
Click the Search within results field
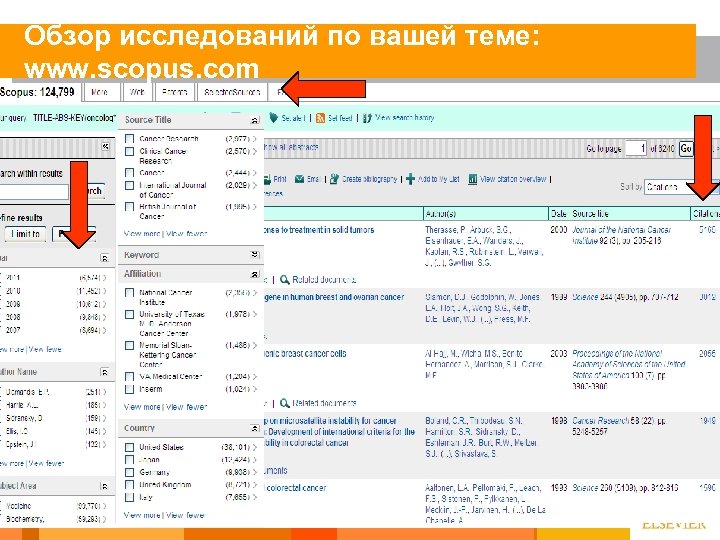tap(34, 192)
